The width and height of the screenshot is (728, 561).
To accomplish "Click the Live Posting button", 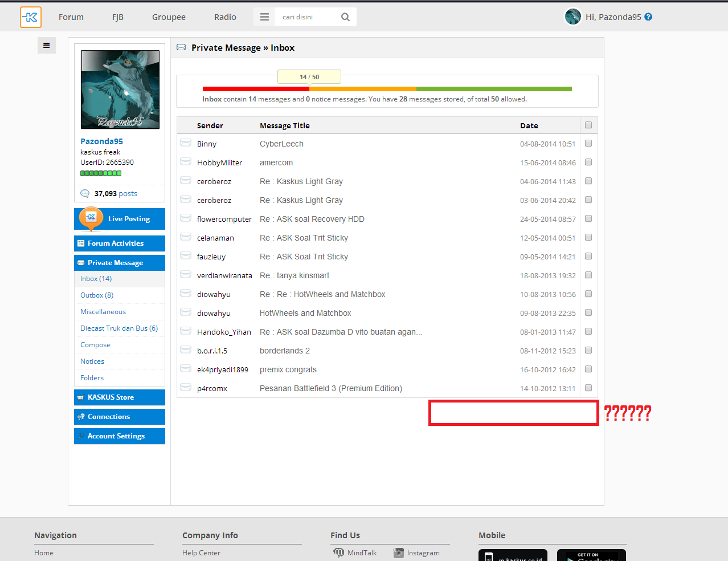I will pos(120,219).
